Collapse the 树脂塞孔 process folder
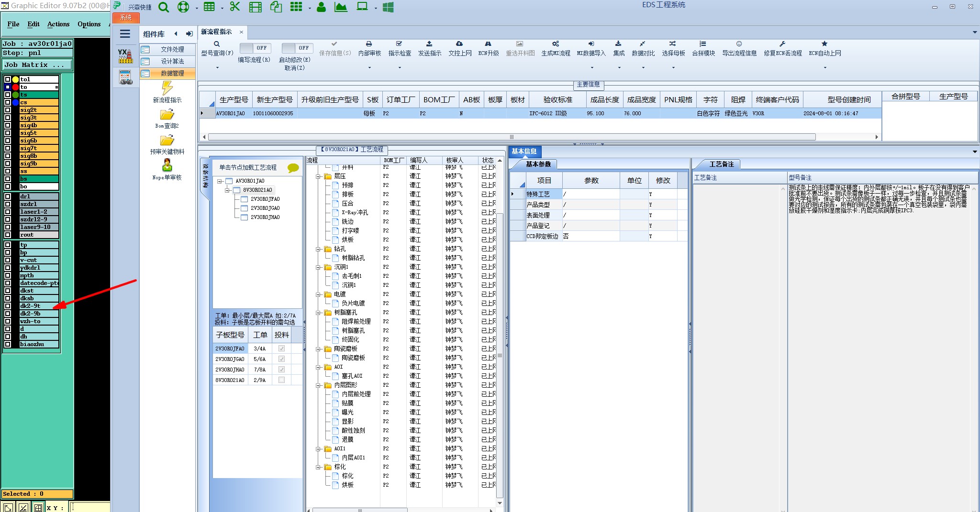 (x=318, y=313)
